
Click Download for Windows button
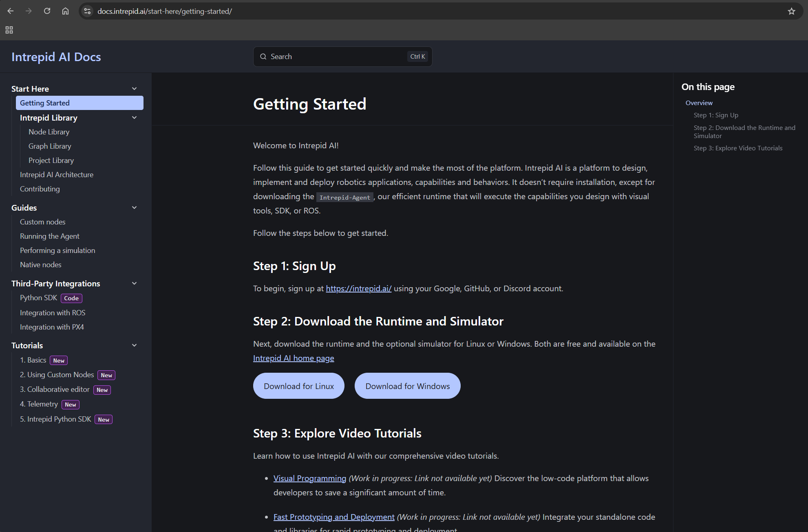[x=408, y=386]
